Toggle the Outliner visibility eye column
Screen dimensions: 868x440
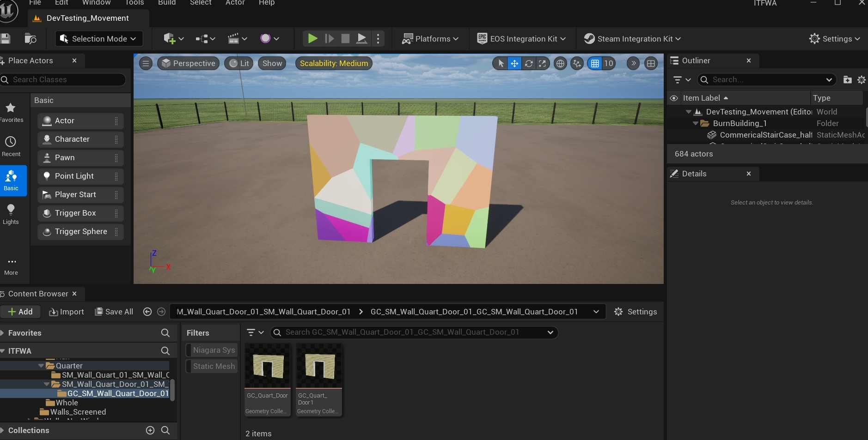674,98
